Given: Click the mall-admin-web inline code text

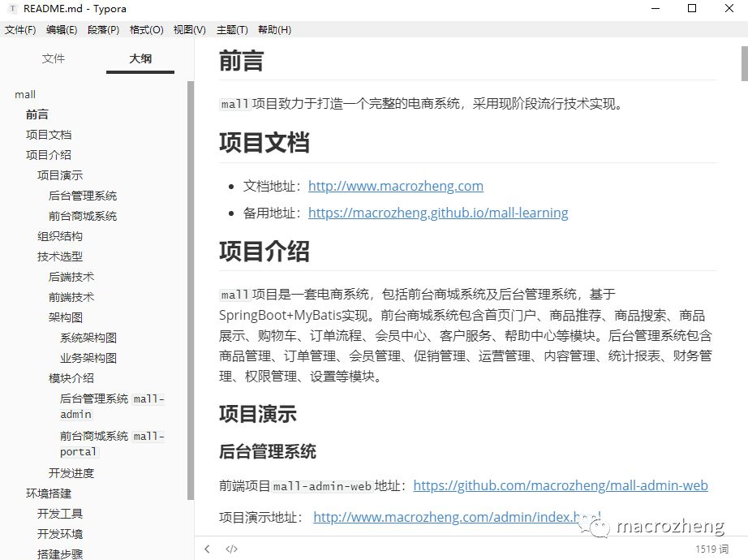Looking at the screenshot, I should pos(322,486).
